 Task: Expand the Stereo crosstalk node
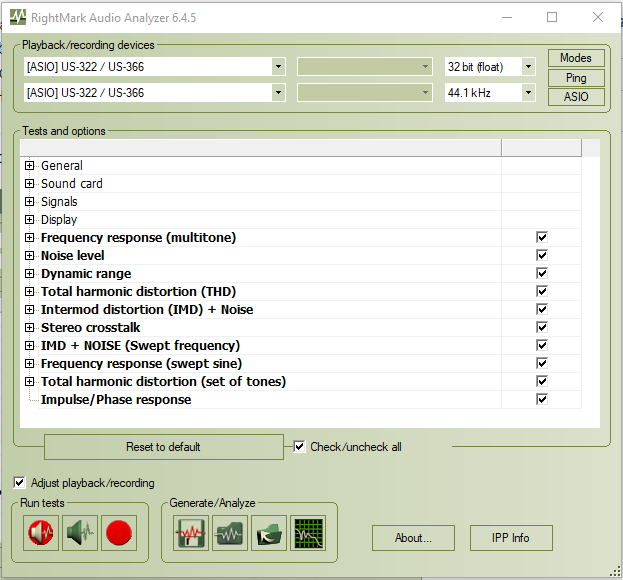pos(29,327)
